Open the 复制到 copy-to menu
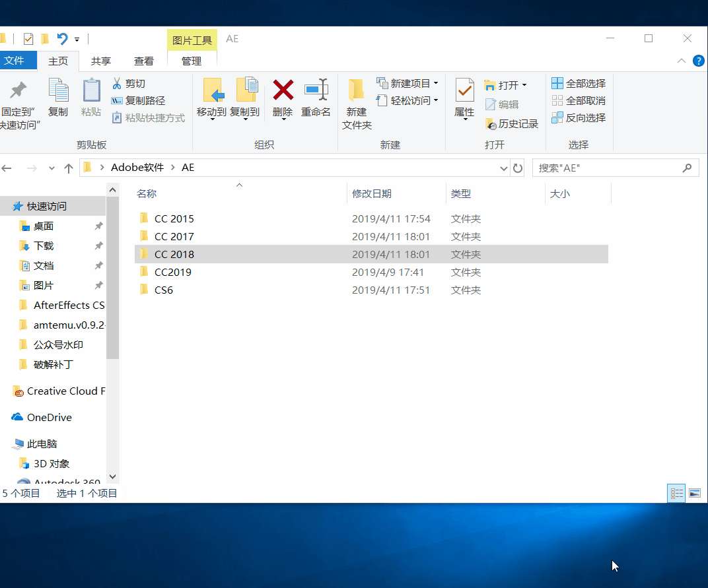Screen dimensions: 708x588 point(245,99)
